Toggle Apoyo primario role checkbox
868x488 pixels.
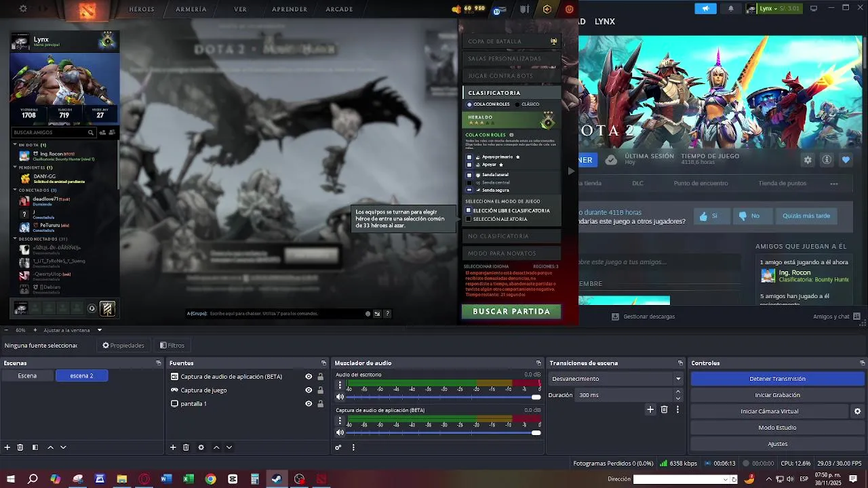[469, 157]
